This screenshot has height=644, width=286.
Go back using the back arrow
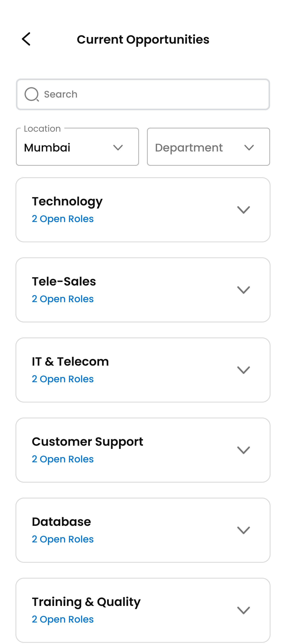26,39
